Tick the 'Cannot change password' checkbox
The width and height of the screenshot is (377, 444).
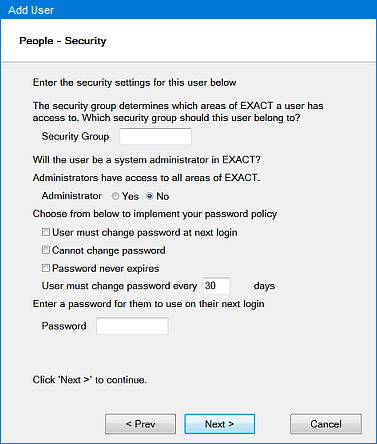tap(46, 250)
